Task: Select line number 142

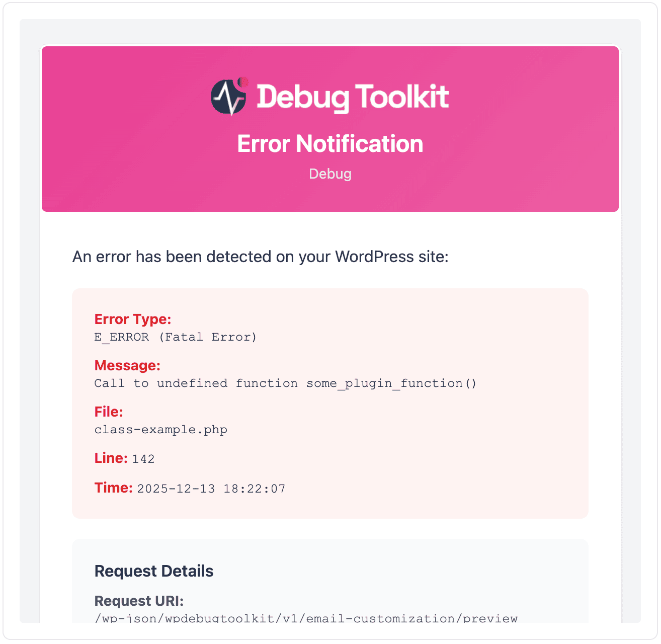Action: pos(143,459)
